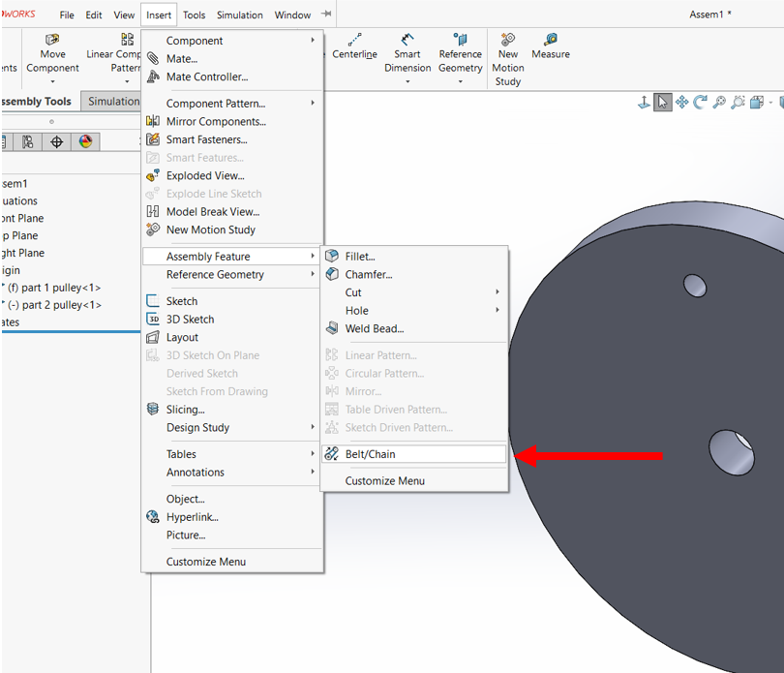This screenshot has width=784, height=673.
Task: Click the Measure tool icon
Action: 550,46
